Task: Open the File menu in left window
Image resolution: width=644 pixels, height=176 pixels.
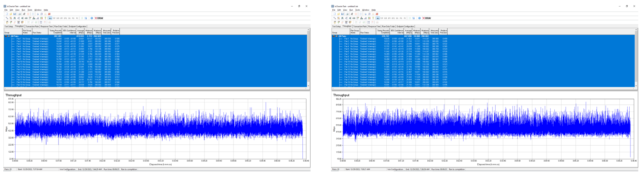Action: coord(6,10)
